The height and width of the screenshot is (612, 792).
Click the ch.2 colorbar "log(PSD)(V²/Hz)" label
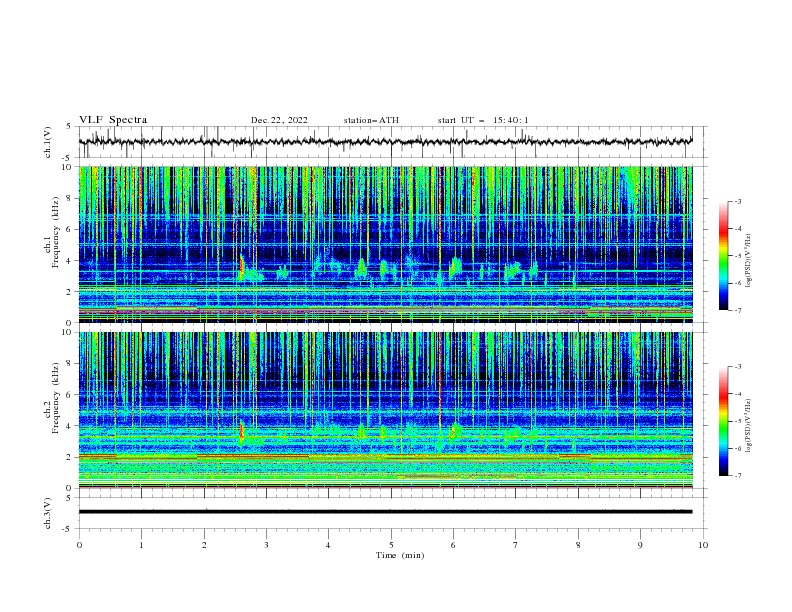748,426
